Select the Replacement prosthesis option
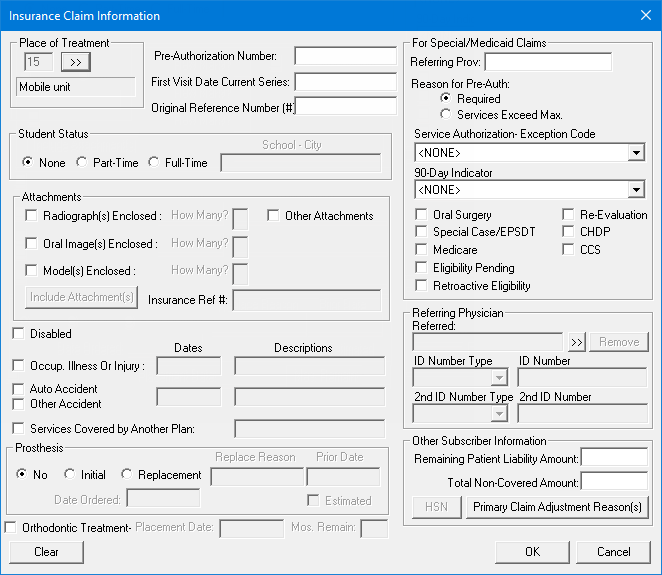662x575 pixels. pyautogui.click(x=127, y=475)
